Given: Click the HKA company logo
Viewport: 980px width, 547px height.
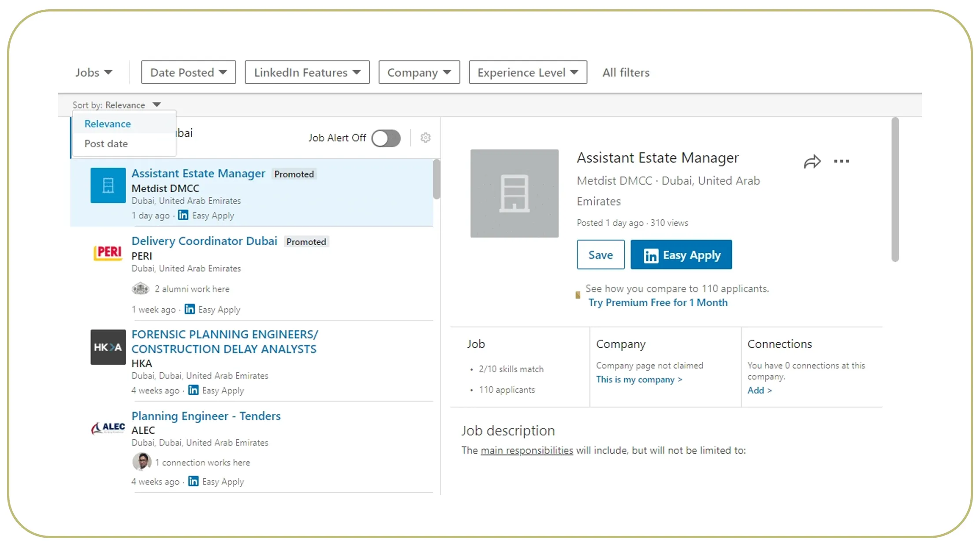Looking at the screenshot, I should pos(107,347).
